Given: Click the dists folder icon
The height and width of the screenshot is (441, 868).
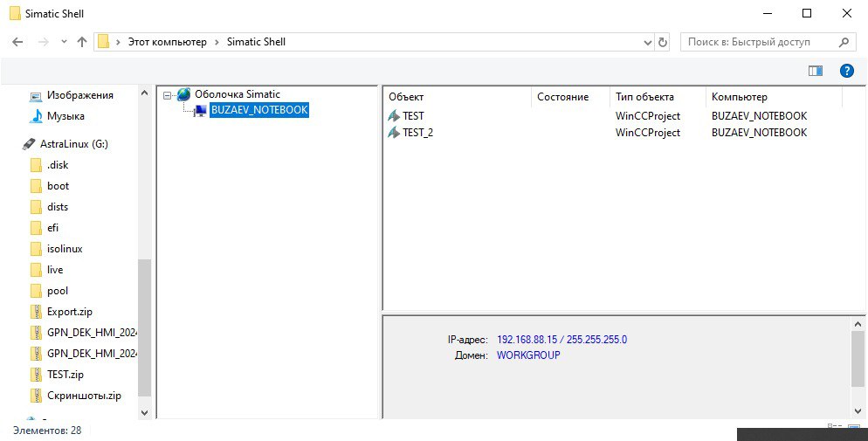Looking at the screenshot, I should (36, 207).
